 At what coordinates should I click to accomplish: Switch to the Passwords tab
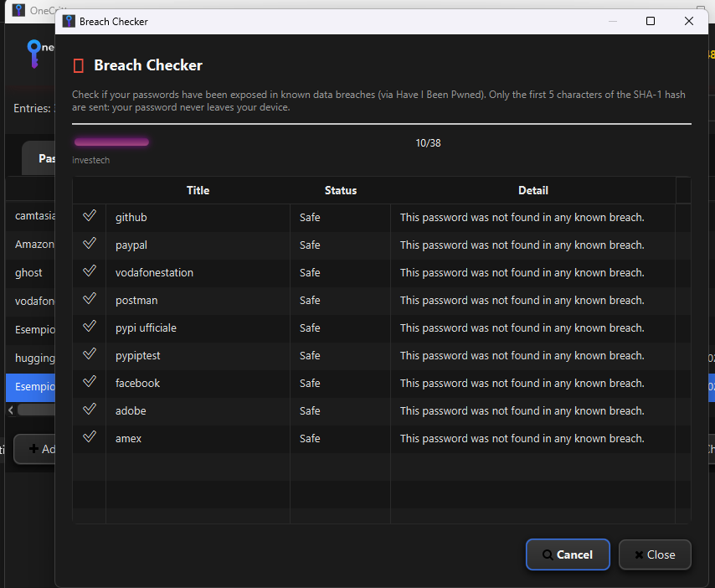46,158
